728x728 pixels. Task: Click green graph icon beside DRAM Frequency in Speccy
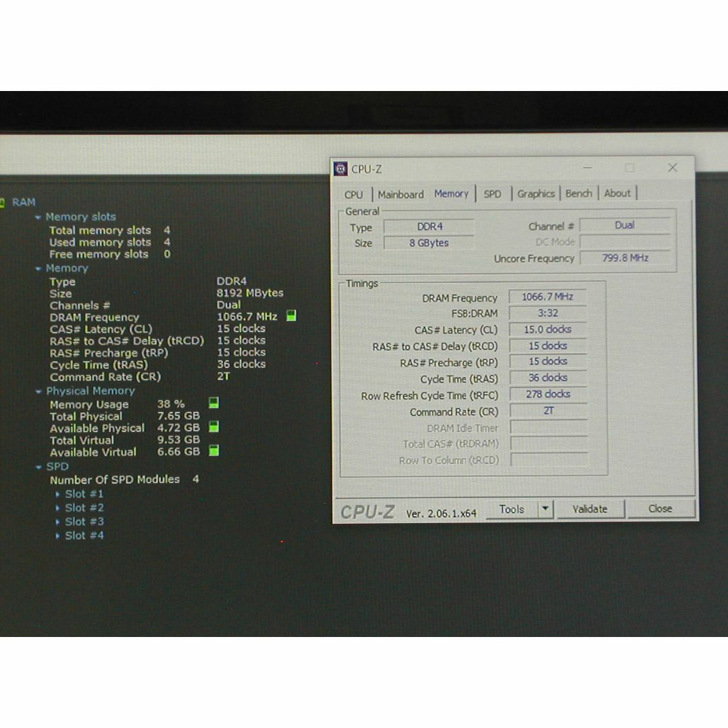coord(291,316)
